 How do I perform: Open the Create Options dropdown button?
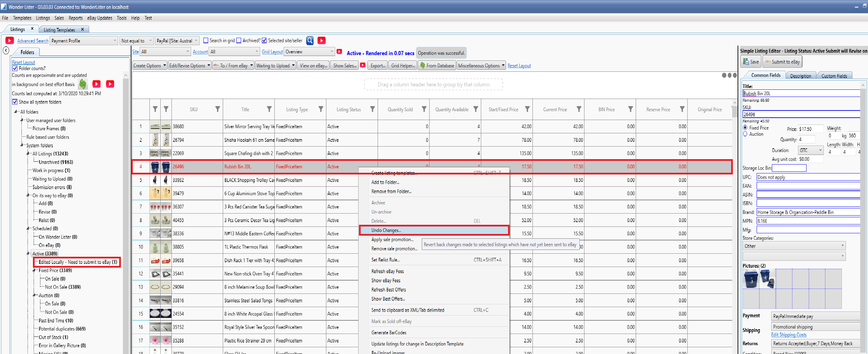point(149,65)
